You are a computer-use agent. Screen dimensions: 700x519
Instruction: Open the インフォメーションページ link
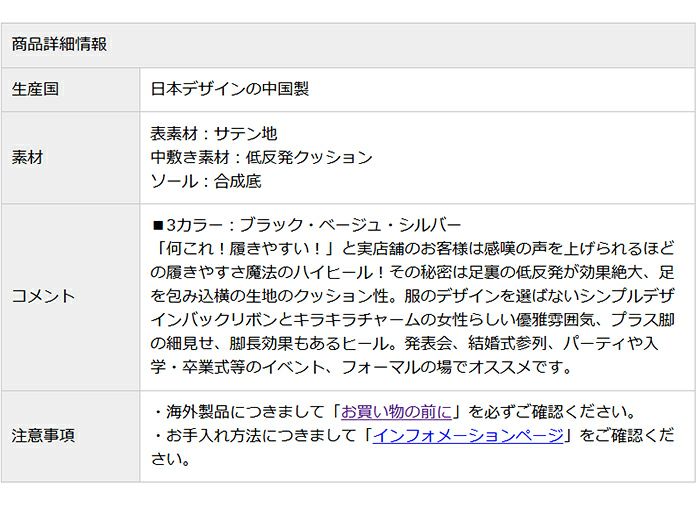[x=467, y=436]
